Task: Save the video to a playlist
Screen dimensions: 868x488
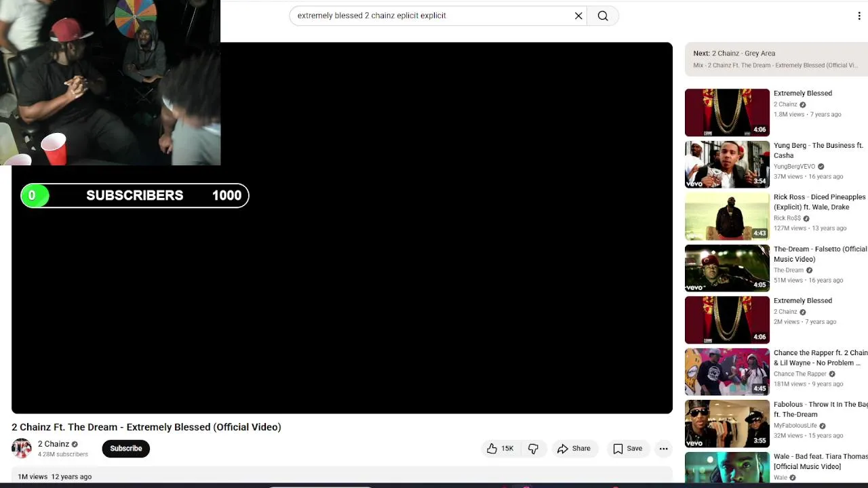Action: (627, 449)
